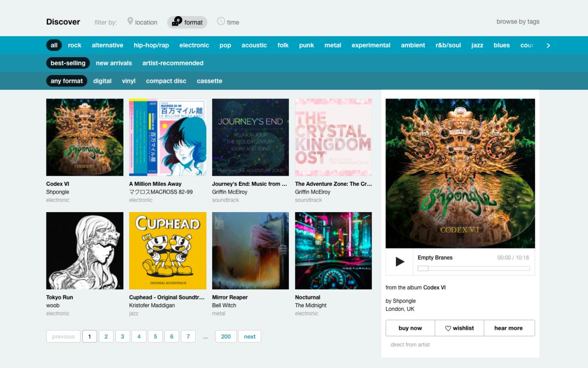Choose the folk genre
This screenshot has height=368, width=588.
coord(283,45)
